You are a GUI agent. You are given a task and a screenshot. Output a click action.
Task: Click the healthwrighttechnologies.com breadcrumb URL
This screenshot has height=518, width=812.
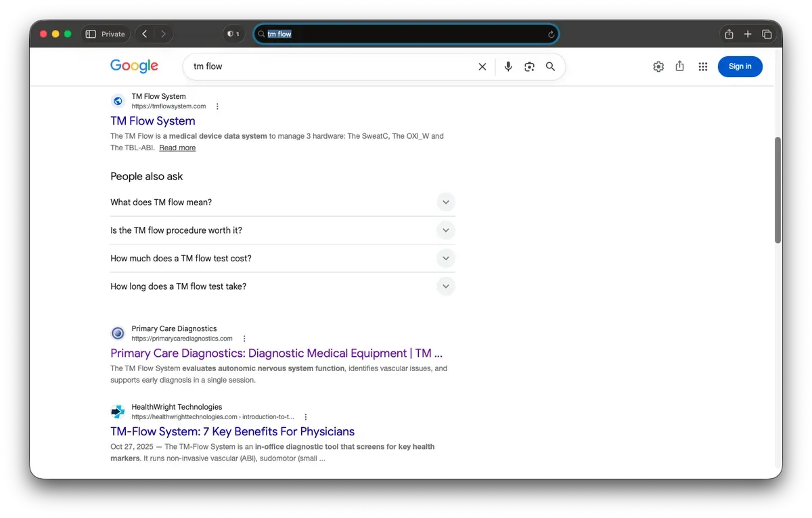[213, 417]
